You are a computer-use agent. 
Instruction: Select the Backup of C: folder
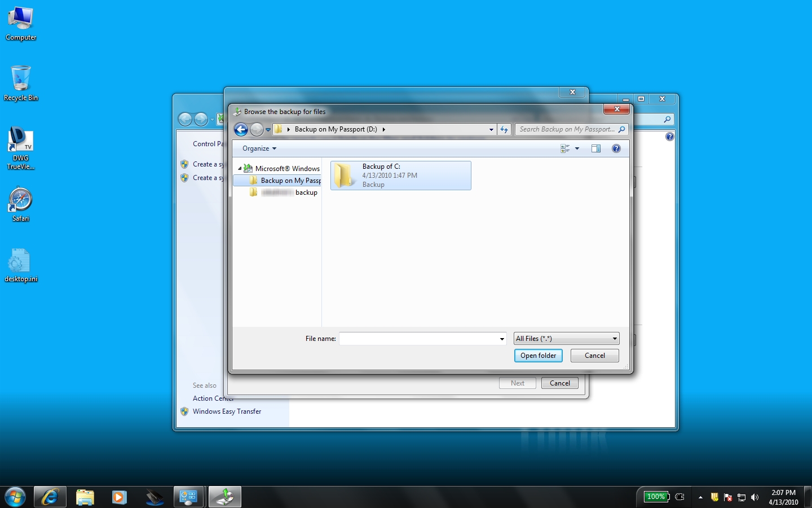point(400,176)
